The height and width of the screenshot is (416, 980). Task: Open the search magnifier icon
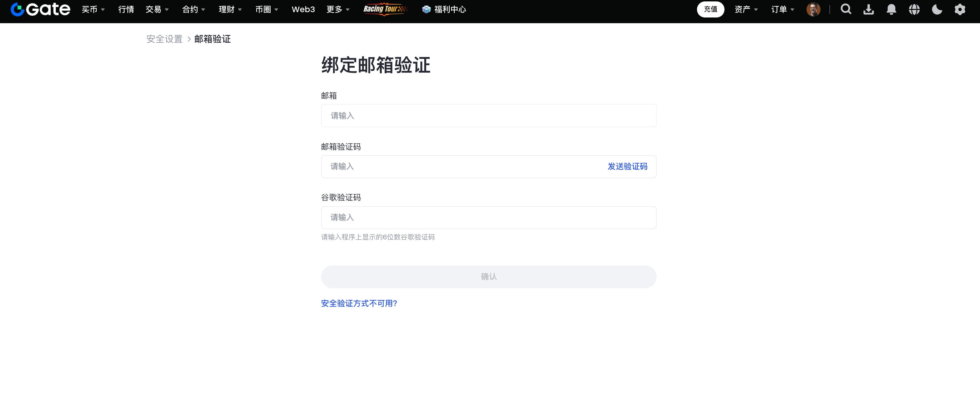pyautogui.click(x=846, y=9)
